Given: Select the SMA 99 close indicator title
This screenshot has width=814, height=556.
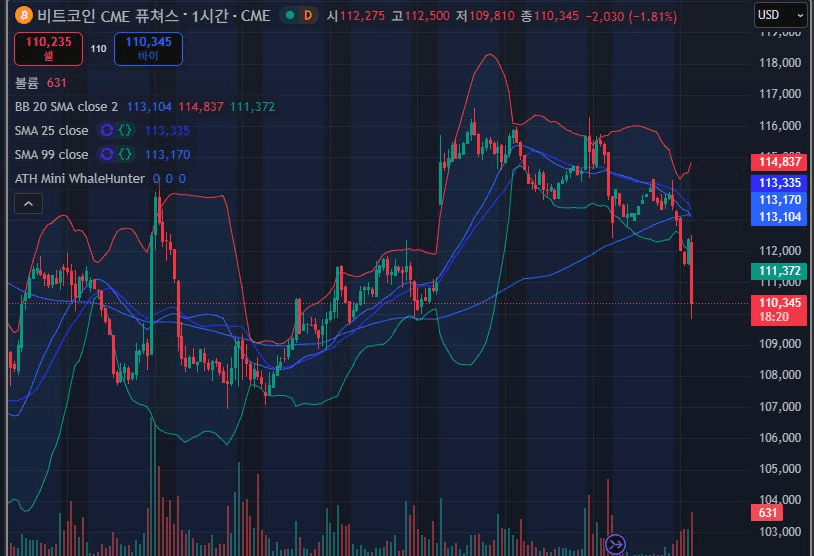Looking at the screenshot, I should click(51, 154).
